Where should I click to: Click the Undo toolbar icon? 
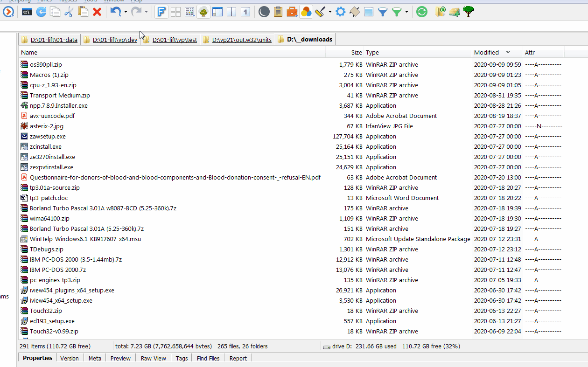[116, 11]
